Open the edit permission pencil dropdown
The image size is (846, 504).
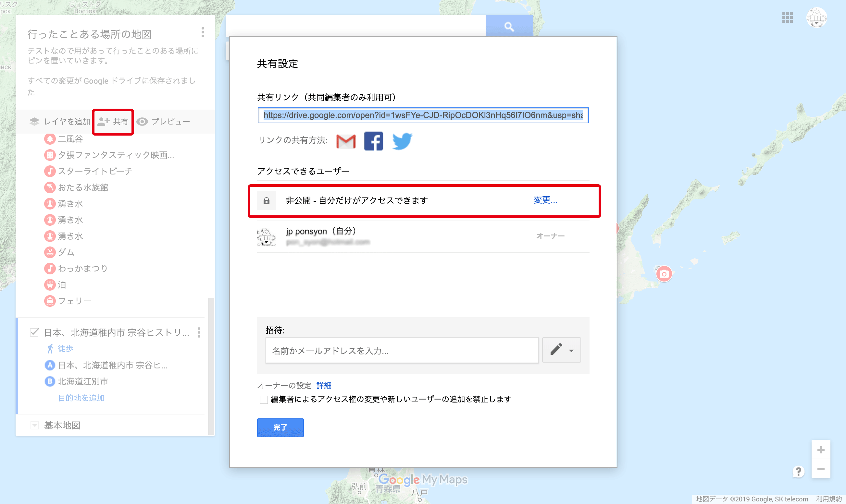[x=562, y=350]
